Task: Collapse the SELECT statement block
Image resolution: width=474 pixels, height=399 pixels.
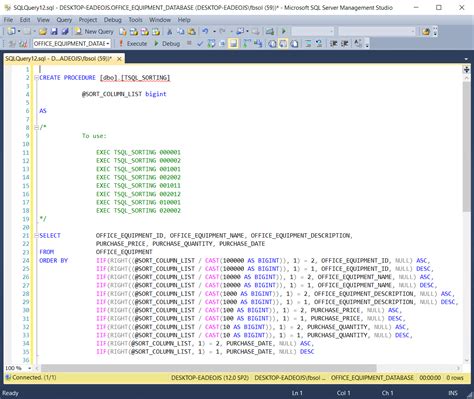Action: pos(36,235)
